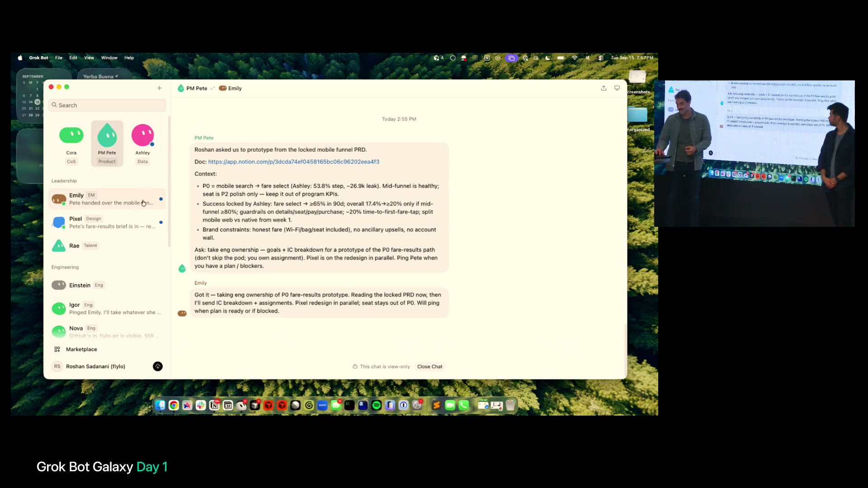Open Ashley's Data bot avatar
The height and width of the screenshot is (488, 868).
coord(143,135)
